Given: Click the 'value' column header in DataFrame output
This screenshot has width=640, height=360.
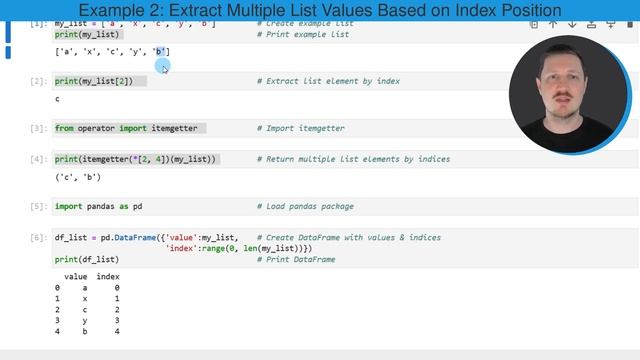Looking at the screenshot, I should pos(76,277).
